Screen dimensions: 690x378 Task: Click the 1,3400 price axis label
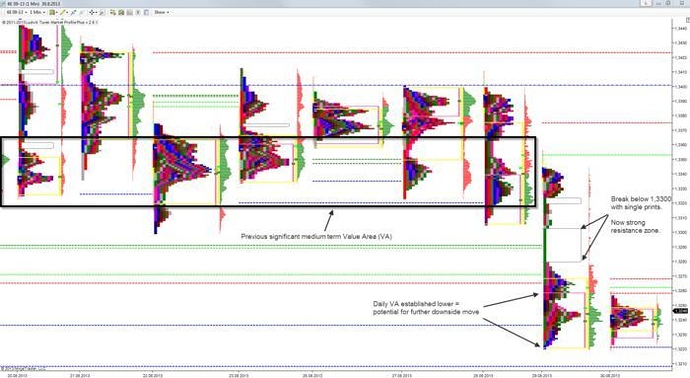680,87
